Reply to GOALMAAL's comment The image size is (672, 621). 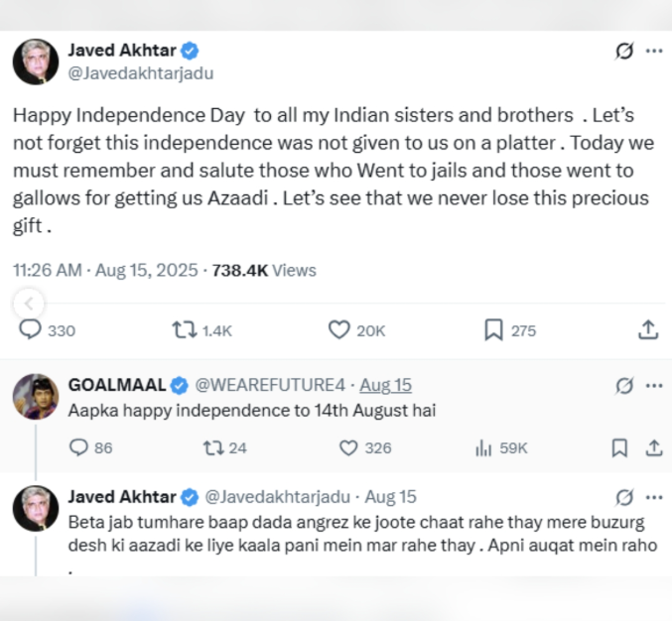click(x=79, y=448)
